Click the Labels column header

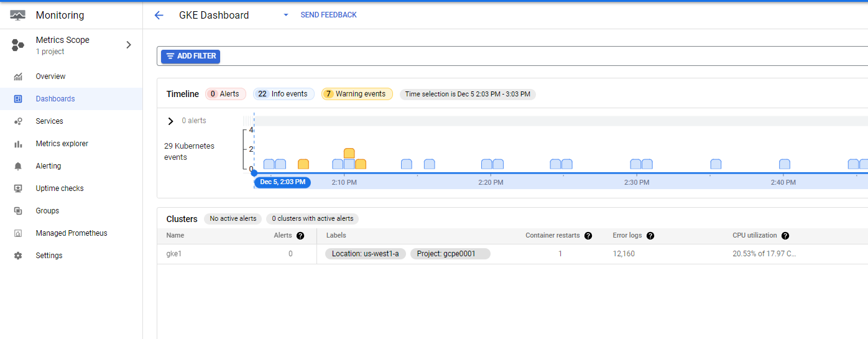click(336, 236)
